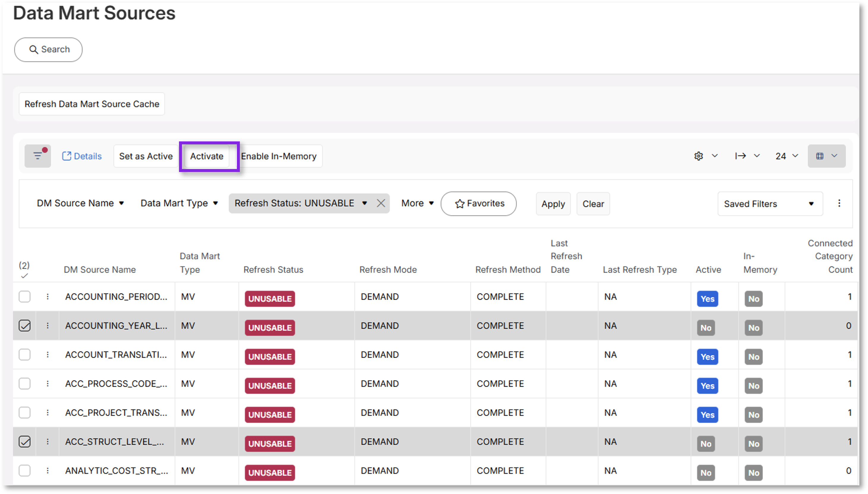Open the filter bar three-dot options menu
The image size is (868, 494).
[839, 203]
